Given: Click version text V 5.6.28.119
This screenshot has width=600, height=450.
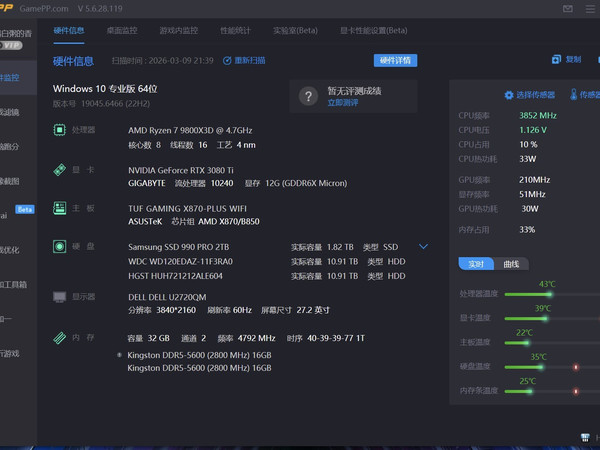Looking at the screenshot, I should [100, 8].
